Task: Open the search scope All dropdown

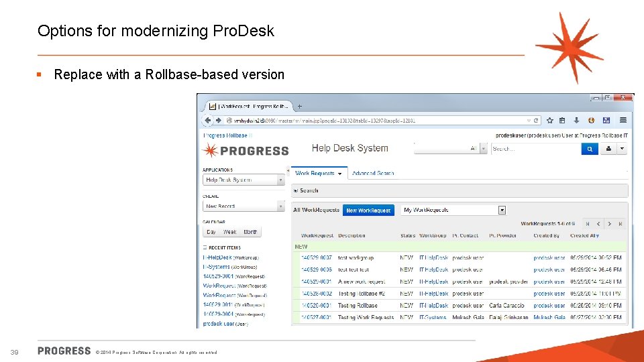Action: [451, 149]
